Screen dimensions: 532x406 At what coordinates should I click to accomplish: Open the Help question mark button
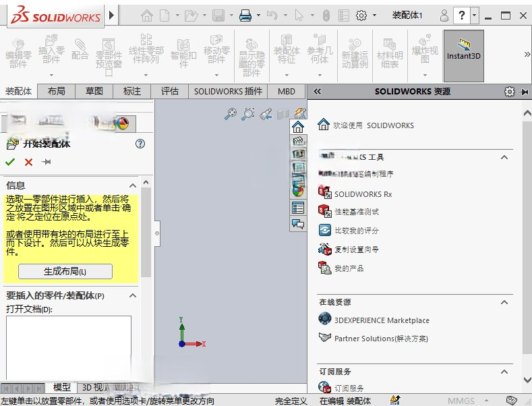coord(461,16)
